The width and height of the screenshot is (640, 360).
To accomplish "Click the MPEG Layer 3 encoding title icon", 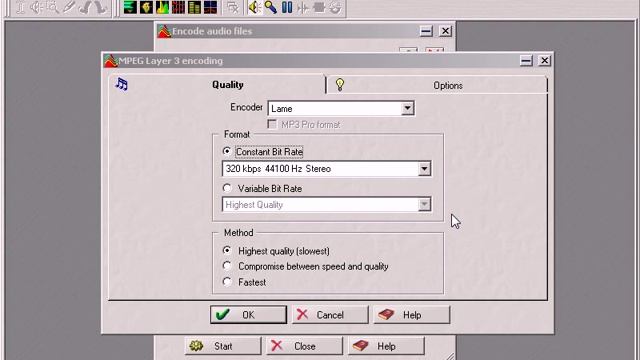I will point(111,61).
